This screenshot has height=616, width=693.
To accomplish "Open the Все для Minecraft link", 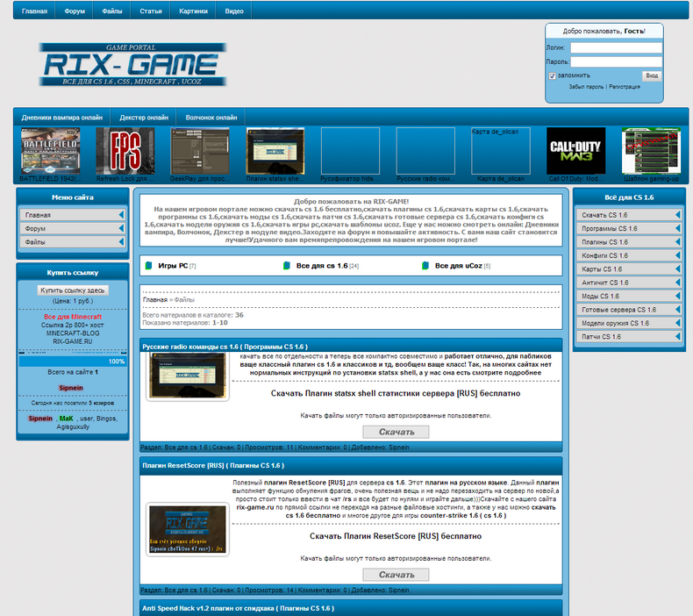I will 73,317.
